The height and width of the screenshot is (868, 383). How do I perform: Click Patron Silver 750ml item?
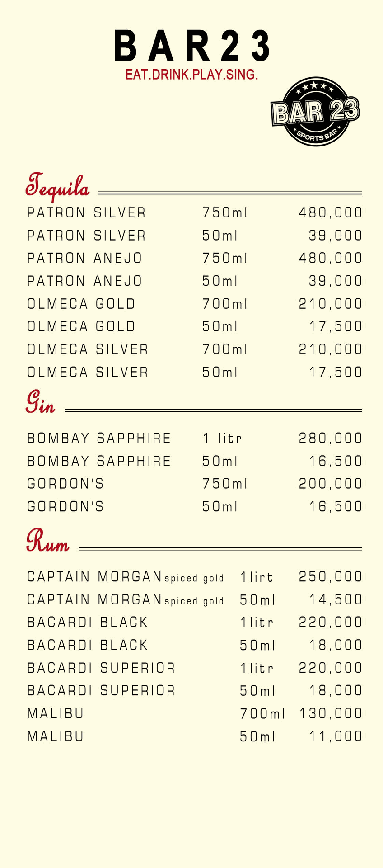click(x=195, y=212)
